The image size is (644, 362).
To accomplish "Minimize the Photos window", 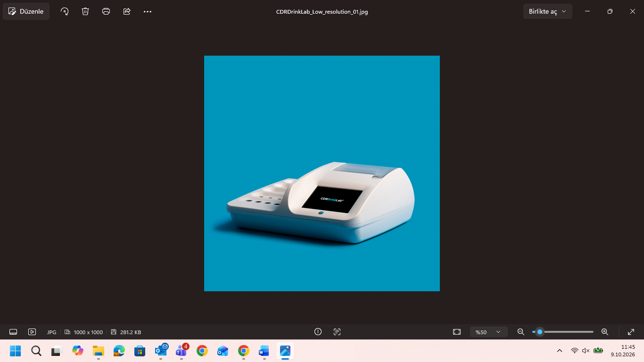I will [587, 11].
